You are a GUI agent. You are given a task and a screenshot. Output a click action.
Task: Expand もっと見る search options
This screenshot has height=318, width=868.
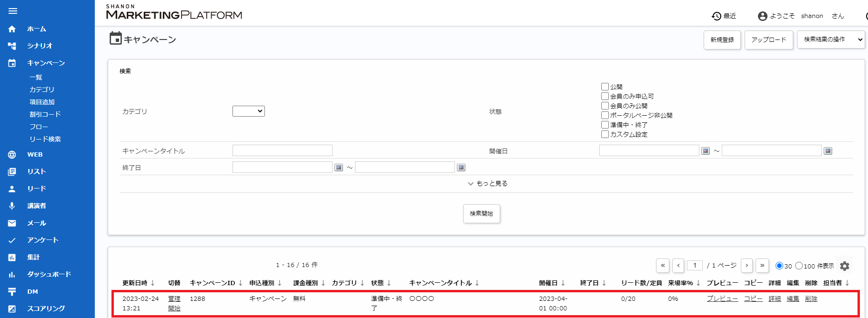[488, 183]
